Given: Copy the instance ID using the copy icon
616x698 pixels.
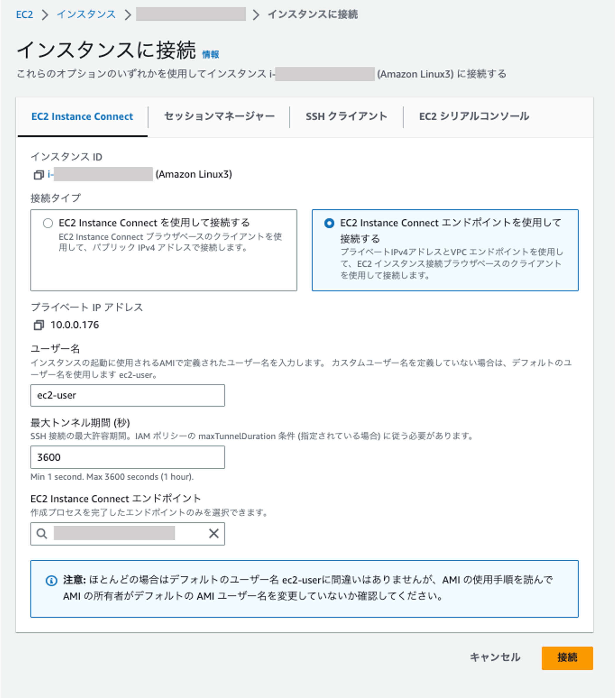Looking at the screenshot, I should 39,174.
